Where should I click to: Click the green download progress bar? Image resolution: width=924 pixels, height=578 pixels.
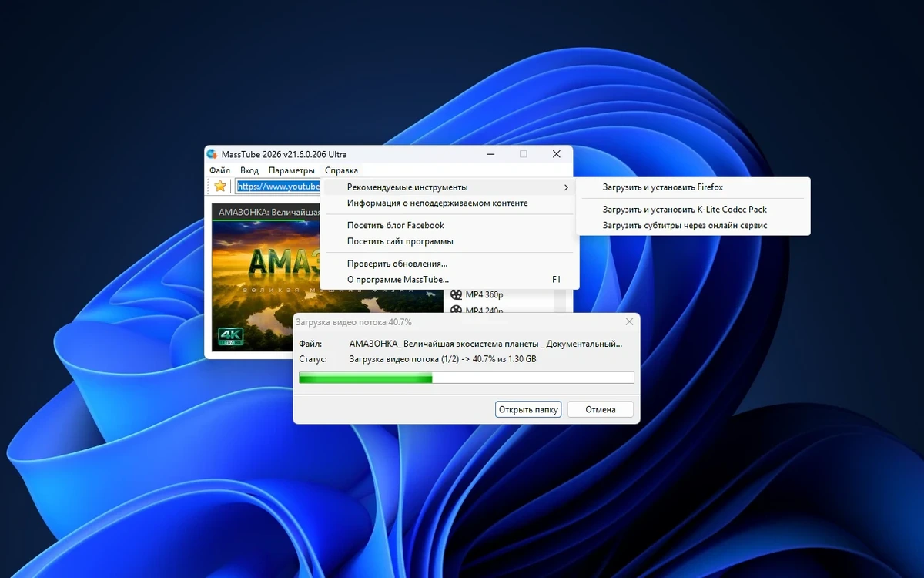pyautogui.click(x=467, y=378)
